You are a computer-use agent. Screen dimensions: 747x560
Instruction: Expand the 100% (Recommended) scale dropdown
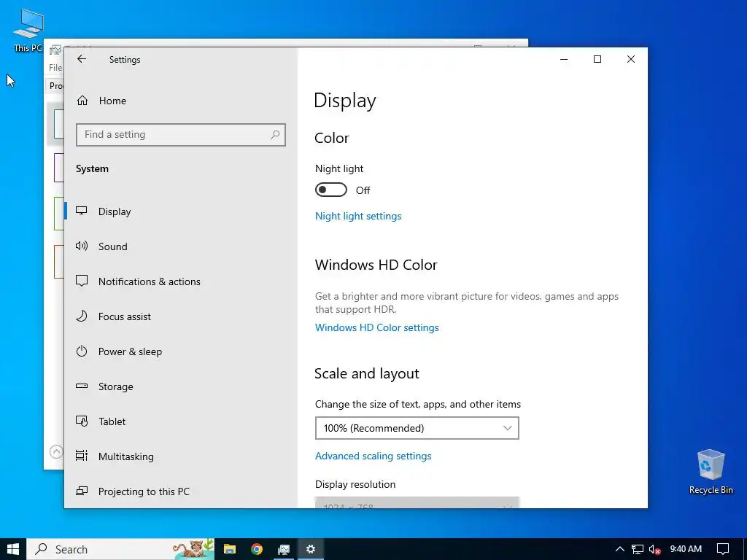click(417, 428)
